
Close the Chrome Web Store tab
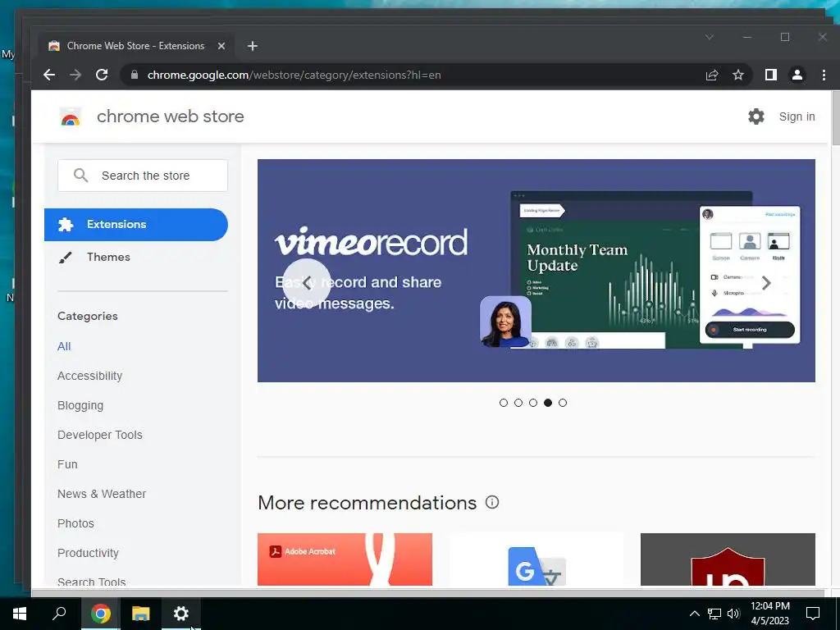(x=221, y=46)
